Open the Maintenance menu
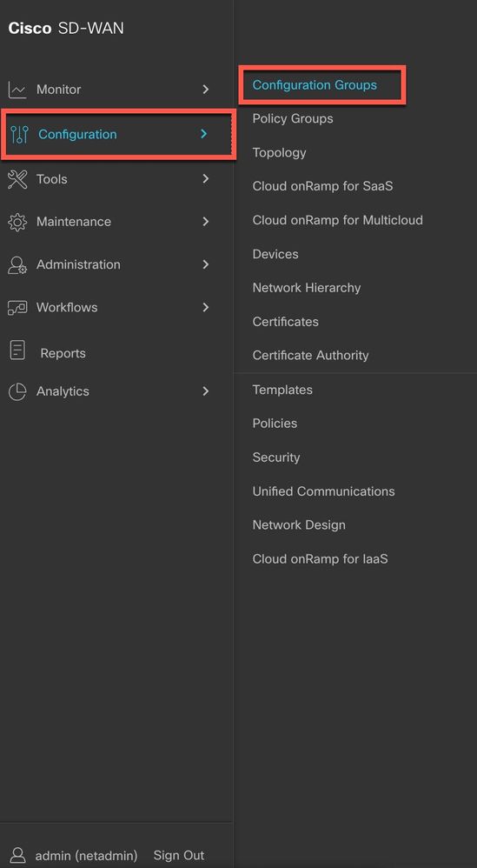This screenshot has width=477, height=868. [74, 222]
